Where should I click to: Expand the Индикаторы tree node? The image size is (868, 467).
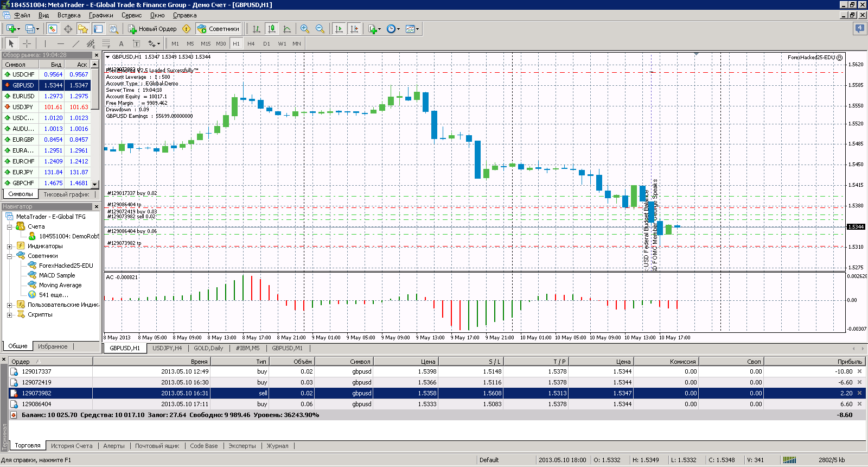tap(9, 247)
